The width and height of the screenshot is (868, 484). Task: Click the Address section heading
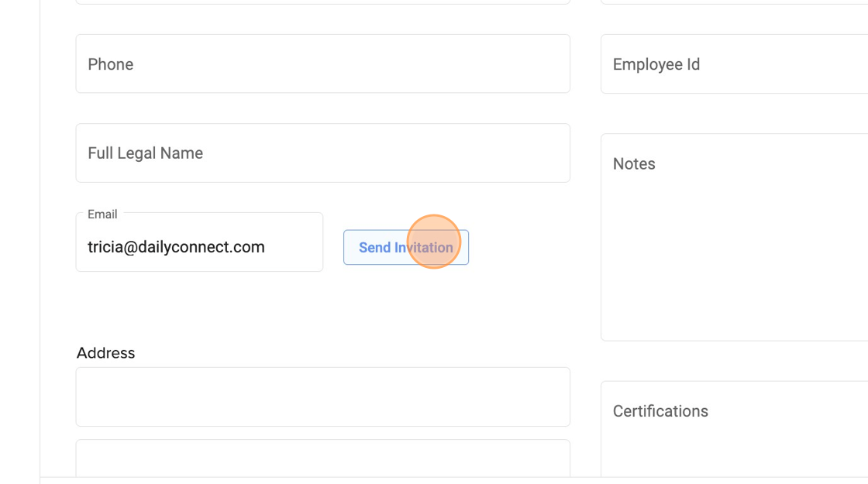pyautogui.click(x=106, y=353)
